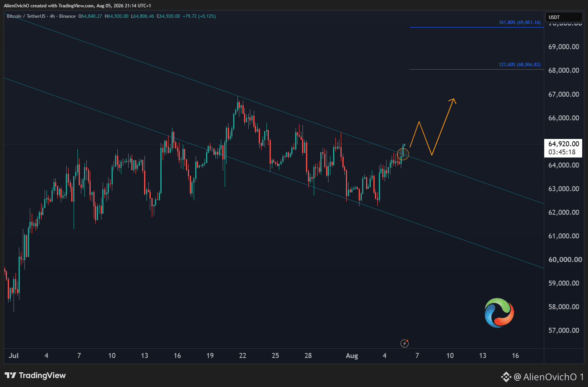Screen dimensions: 588x387
Task: Click the 57,000.00 price scale label
Action: pos(564,330)
